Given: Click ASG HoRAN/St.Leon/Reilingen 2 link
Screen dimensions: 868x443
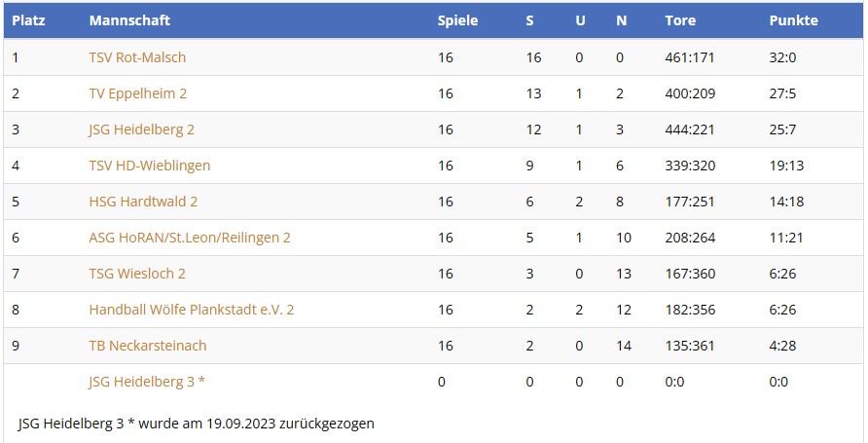Looking at the screenshot, I should pyautogui.click(x=190, y=238).
